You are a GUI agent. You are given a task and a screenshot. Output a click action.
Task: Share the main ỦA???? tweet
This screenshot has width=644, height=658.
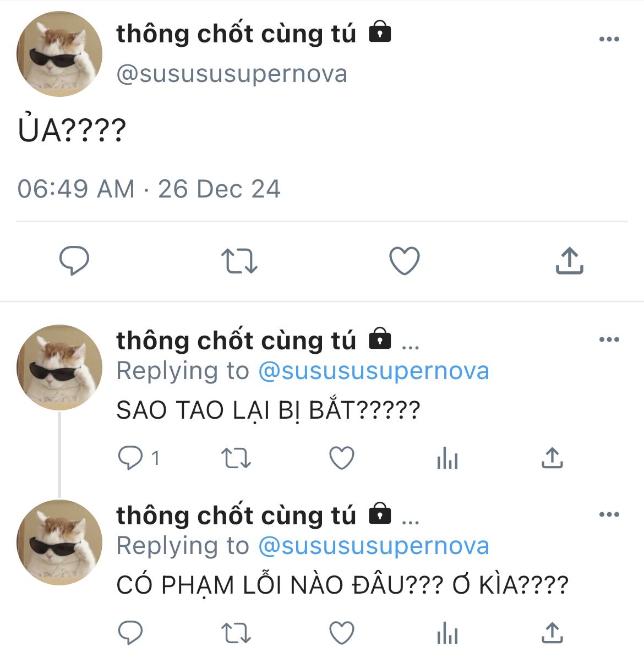[x=570, y=261]
